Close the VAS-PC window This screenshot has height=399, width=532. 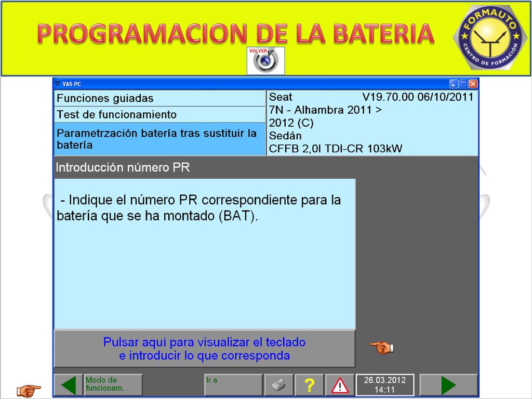(473, 84)
